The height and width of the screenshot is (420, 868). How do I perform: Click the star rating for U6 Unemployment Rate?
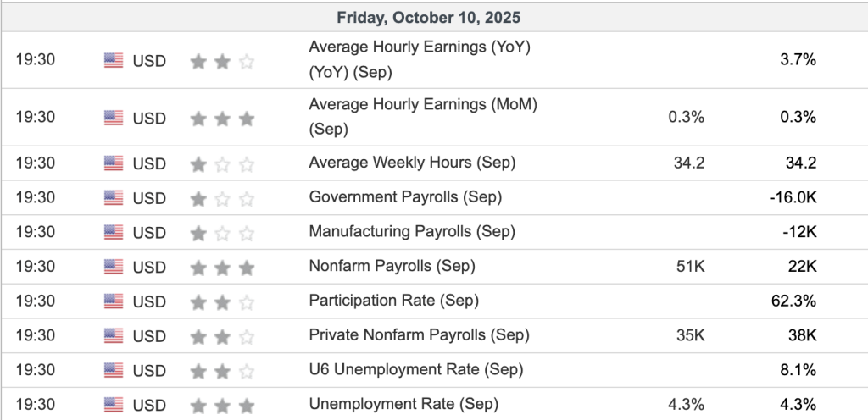222,370
